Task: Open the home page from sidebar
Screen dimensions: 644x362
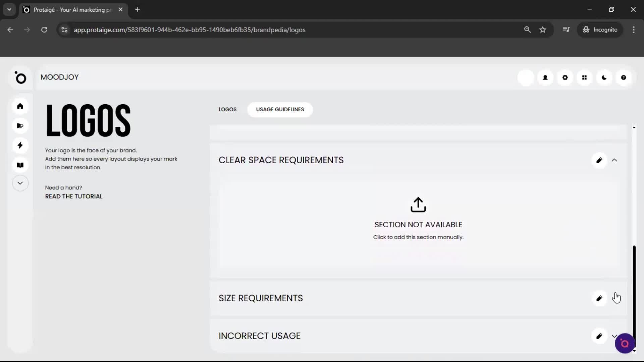Action: (20, 106)
